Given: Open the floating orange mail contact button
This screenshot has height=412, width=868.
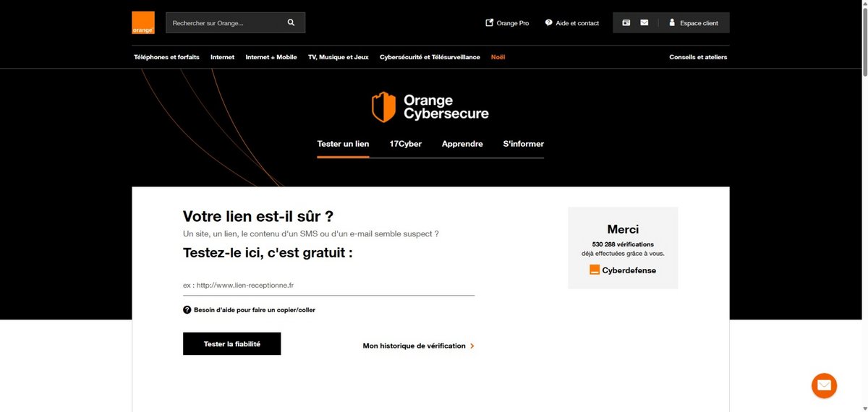Looking at the screenshot, I should [824, 385].
